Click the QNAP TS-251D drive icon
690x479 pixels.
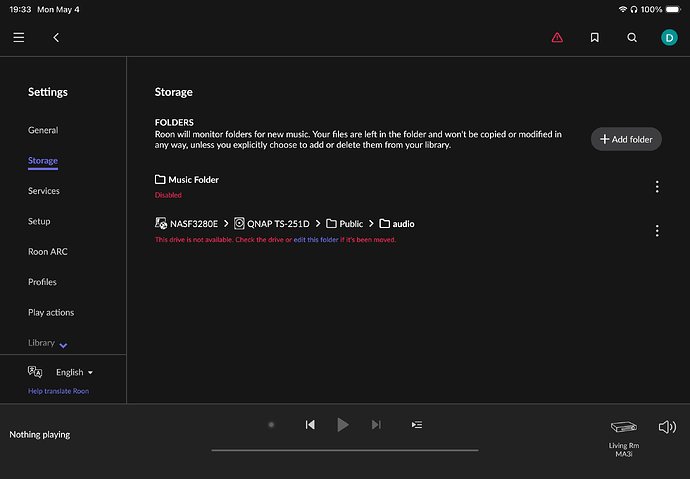[239, 223]
